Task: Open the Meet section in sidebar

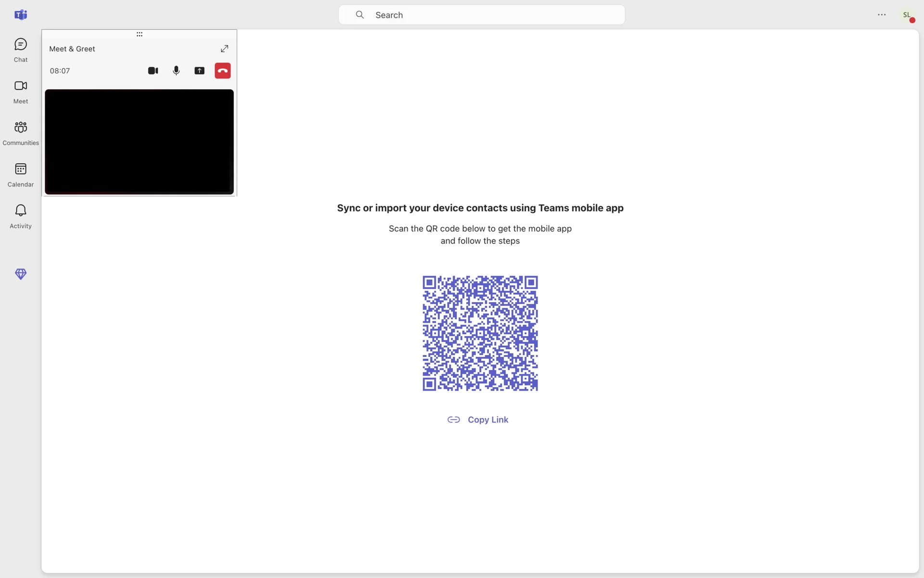Action: click(x=21, y=92)
